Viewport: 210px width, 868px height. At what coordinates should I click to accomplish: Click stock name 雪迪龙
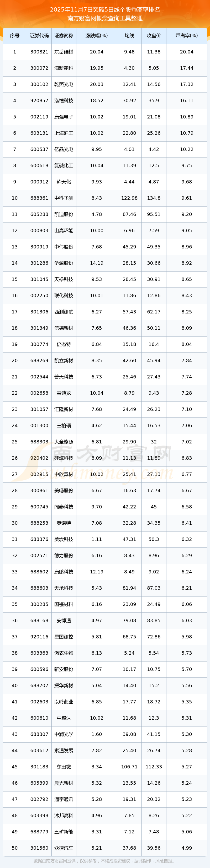[x=64, y=393]
